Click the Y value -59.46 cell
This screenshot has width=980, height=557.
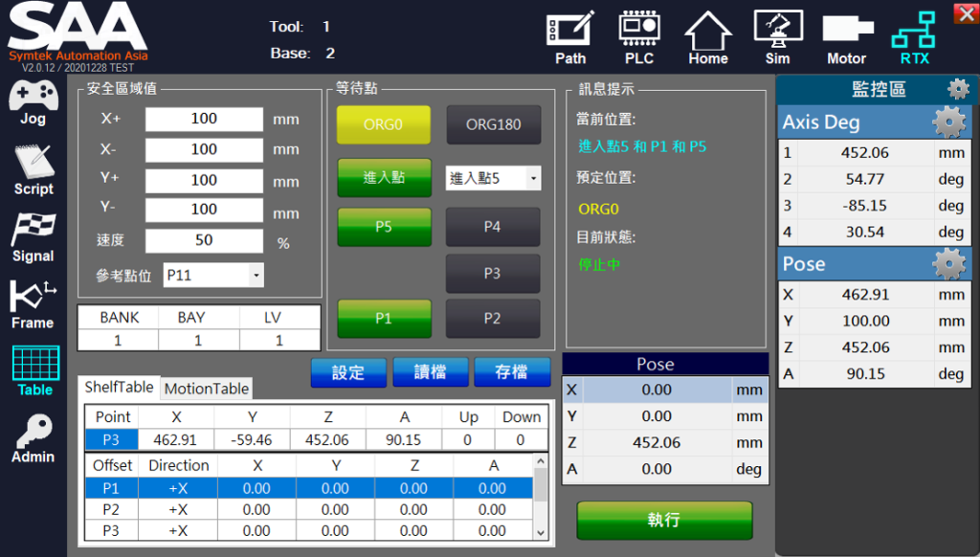pos(252,440)
